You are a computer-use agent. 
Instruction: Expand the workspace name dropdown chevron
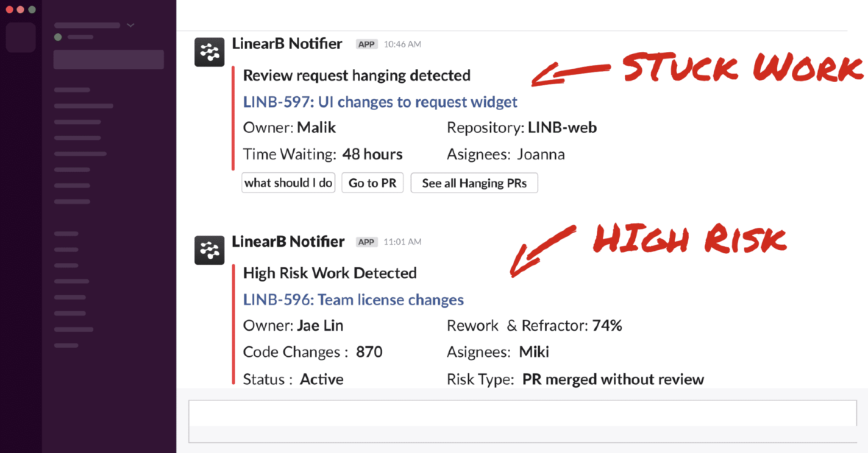pyautogui.click(x=131, y=25)
